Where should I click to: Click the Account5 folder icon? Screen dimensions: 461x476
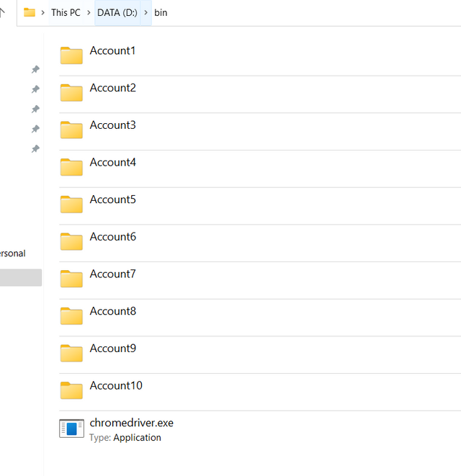pyautogui.click(x=71, y=205)
